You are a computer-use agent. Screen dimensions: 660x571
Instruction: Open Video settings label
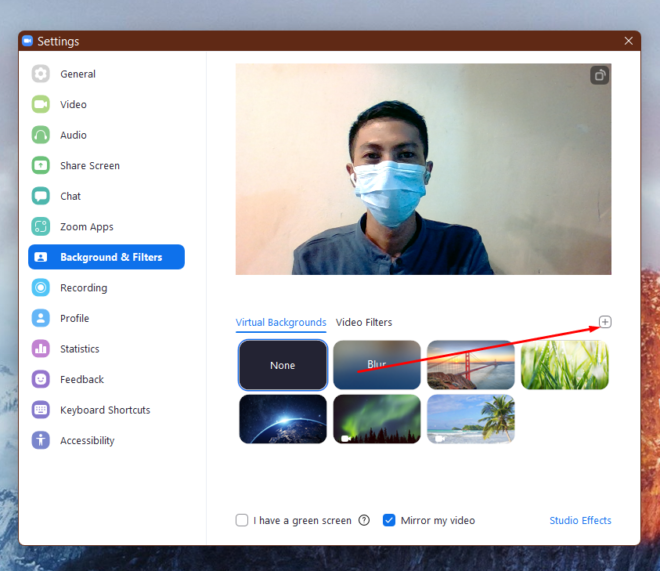tap(73, 104)
